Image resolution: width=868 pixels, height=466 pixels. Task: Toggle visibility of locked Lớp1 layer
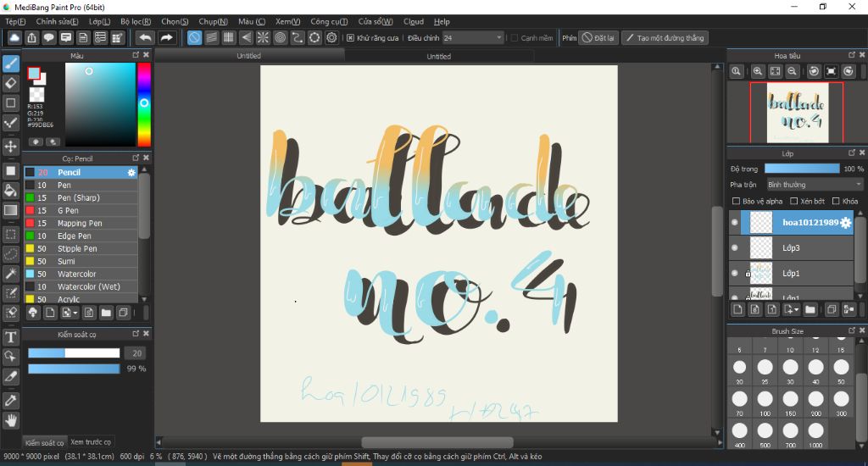coord(735,273)
